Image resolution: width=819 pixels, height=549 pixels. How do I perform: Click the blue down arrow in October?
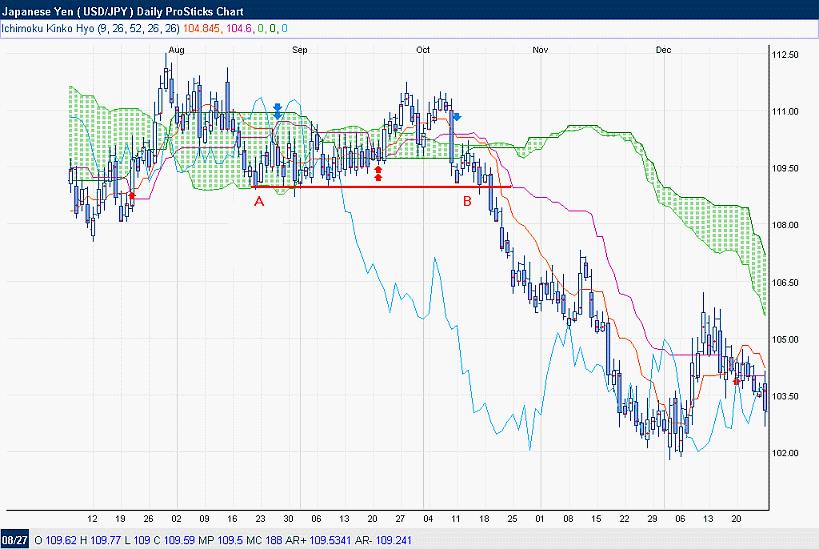click(x=455, y=117)
